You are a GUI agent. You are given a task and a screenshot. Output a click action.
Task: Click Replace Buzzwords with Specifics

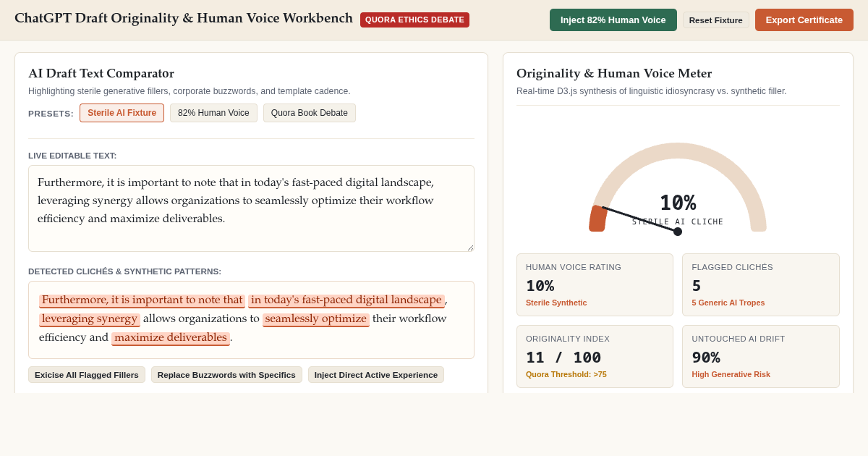tap(226, 375)
